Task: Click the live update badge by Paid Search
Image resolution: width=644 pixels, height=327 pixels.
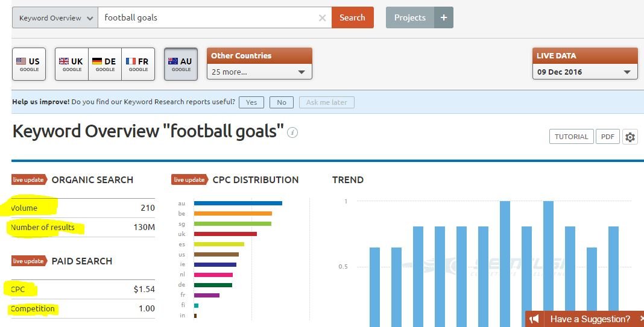Action: [29, 261]
